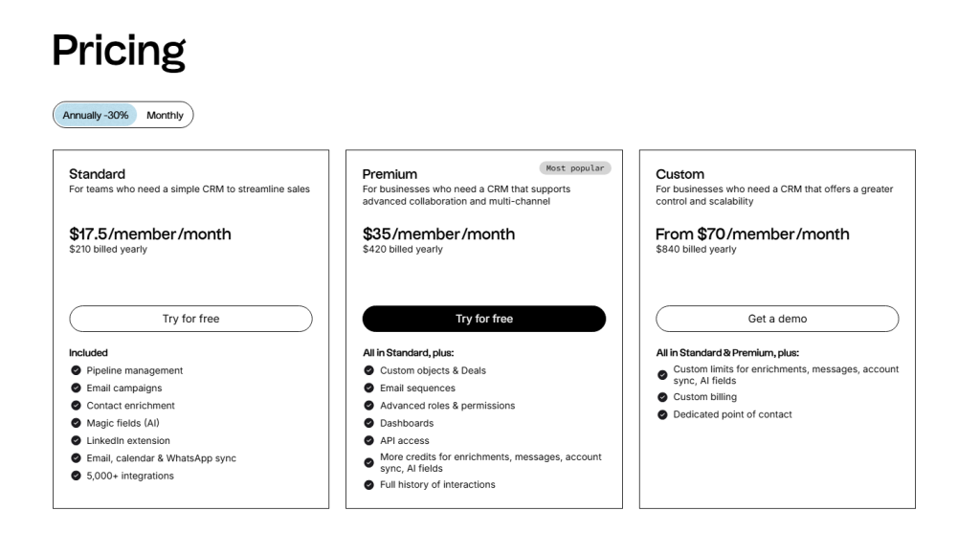The height and width of the screenshot is (533, 980).
Task: Click checkmark next to 5,000+ integrations
Action: click(x=76, y=476)
